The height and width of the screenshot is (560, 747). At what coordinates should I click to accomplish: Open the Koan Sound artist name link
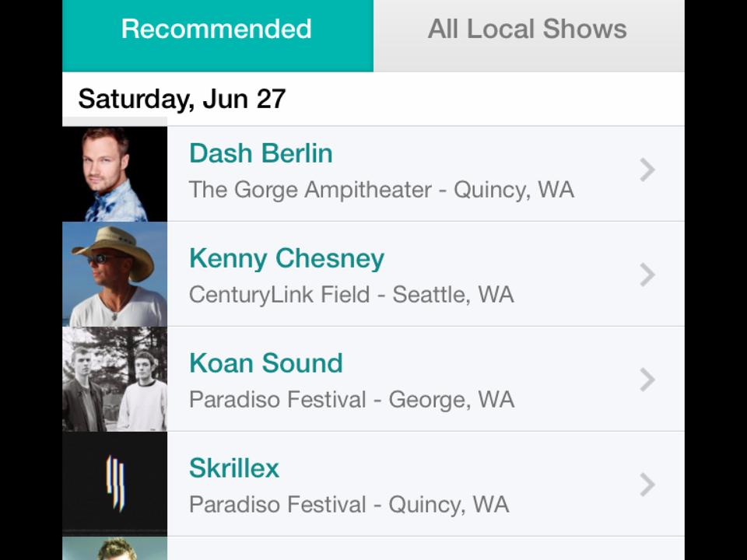coord(265,363)
